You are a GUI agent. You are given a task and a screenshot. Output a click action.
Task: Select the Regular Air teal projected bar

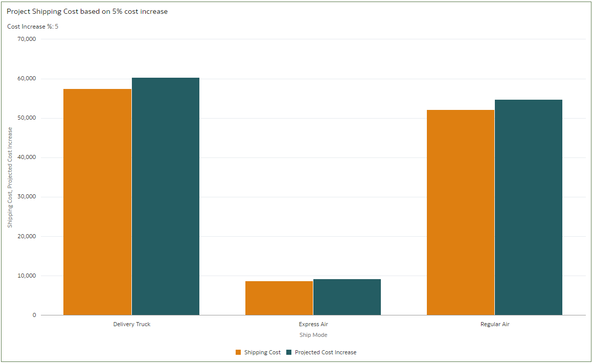(529, 208)
